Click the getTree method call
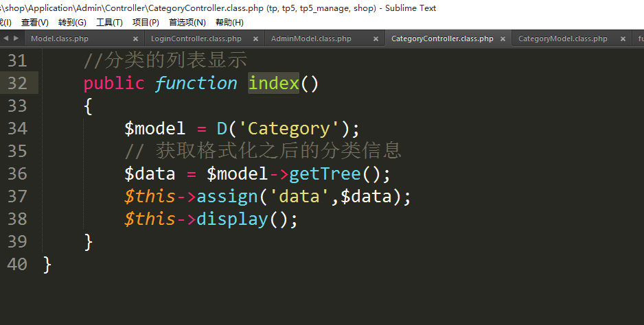Screen dimensions: 644x325 (x=325, y=173)
